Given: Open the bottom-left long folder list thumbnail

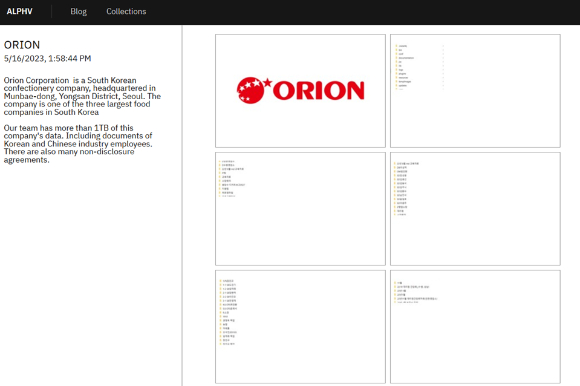Looking at the screenshot, I should (300, 327).
